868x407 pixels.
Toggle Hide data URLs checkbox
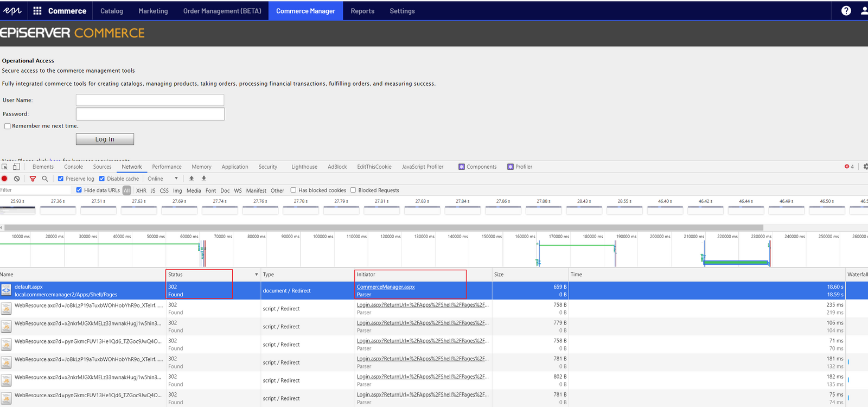pos(79,190)
